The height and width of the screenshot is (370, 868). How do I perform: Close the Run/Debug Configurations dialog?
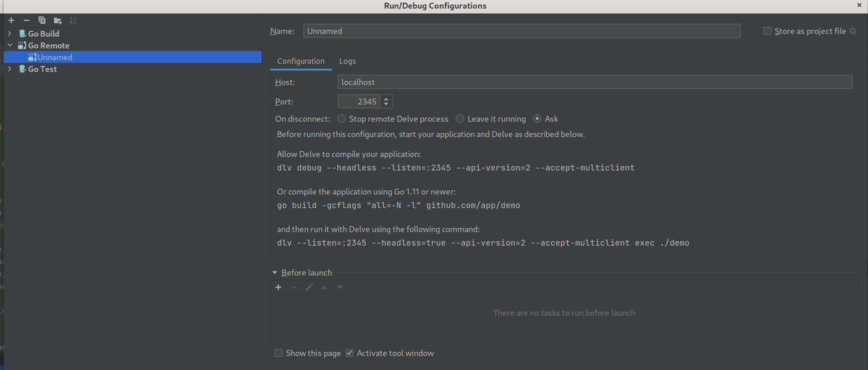coord(859,5)
